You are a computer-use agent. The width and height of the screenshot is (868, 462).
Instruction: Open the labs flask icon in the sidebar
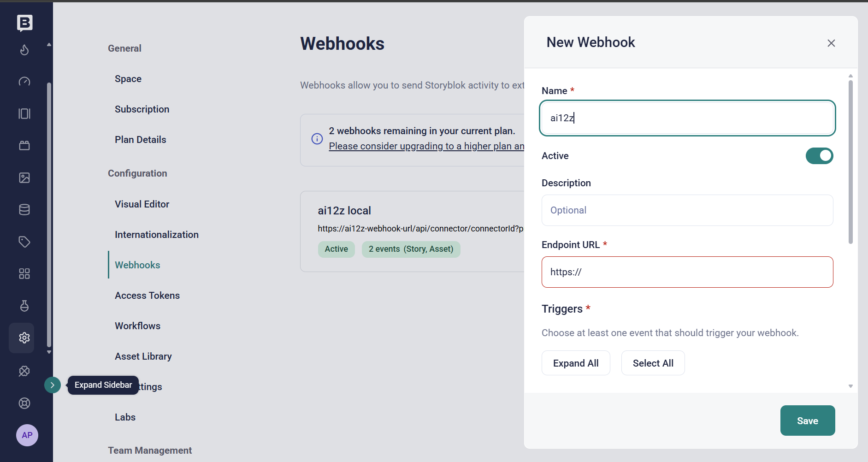point(24,306)
